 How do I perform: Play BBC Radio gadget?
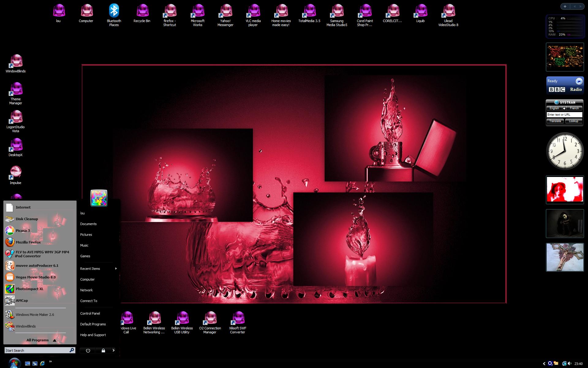click(x=579, y=81)
